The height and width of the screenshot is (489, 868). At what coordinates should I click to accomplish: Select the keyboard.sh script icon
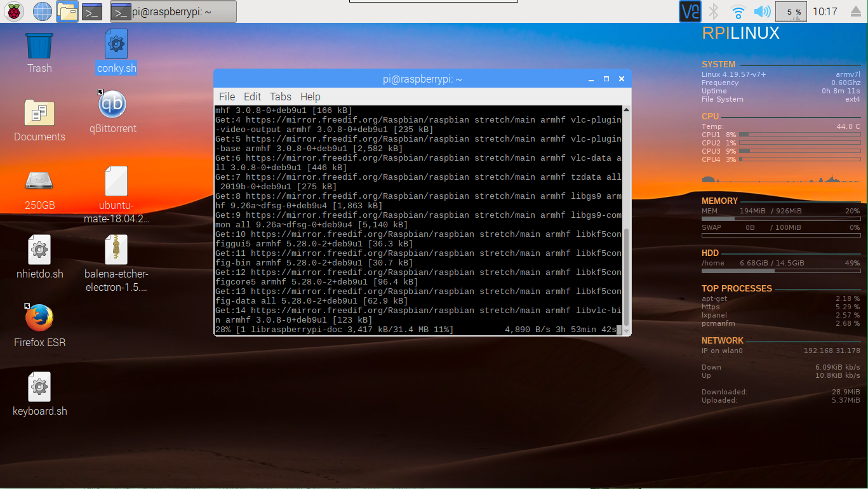tap(39, 394)
